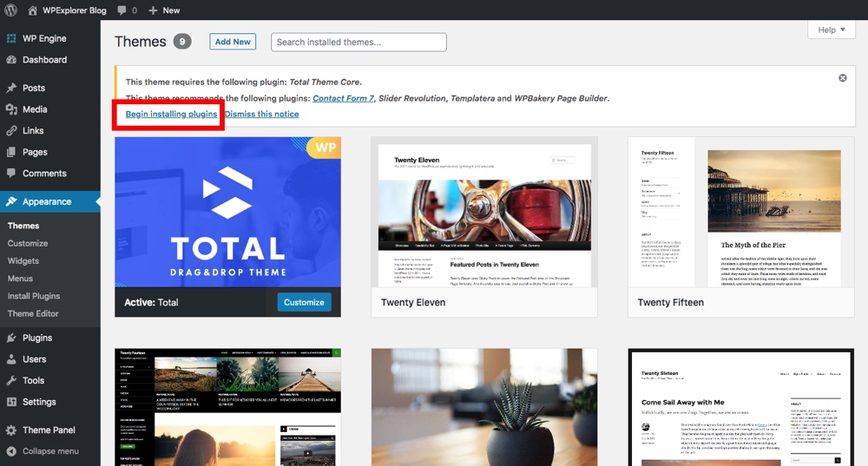This screenshot has height=466, width=868.
Task: Dismiss the notice with the X icon
Action: pos(843,78)
